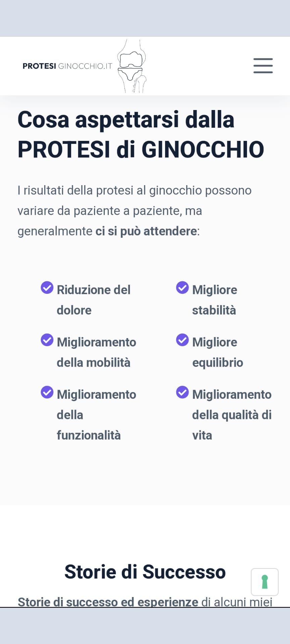Viewport: 290px width, 644px height.
Task: Select the Migliore stabilità list item
Action: click(214, 300)
